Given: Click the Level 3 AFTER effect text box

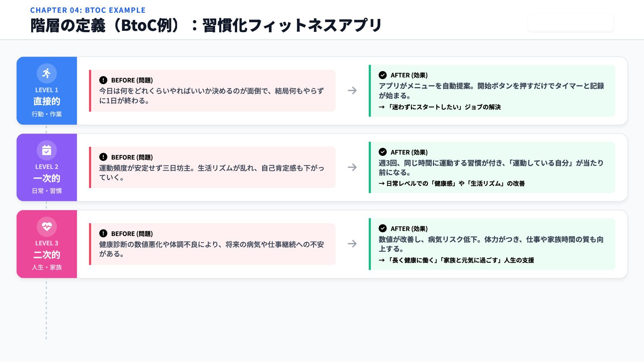Looking at the screenshot, I should click(x=492, y=244).
